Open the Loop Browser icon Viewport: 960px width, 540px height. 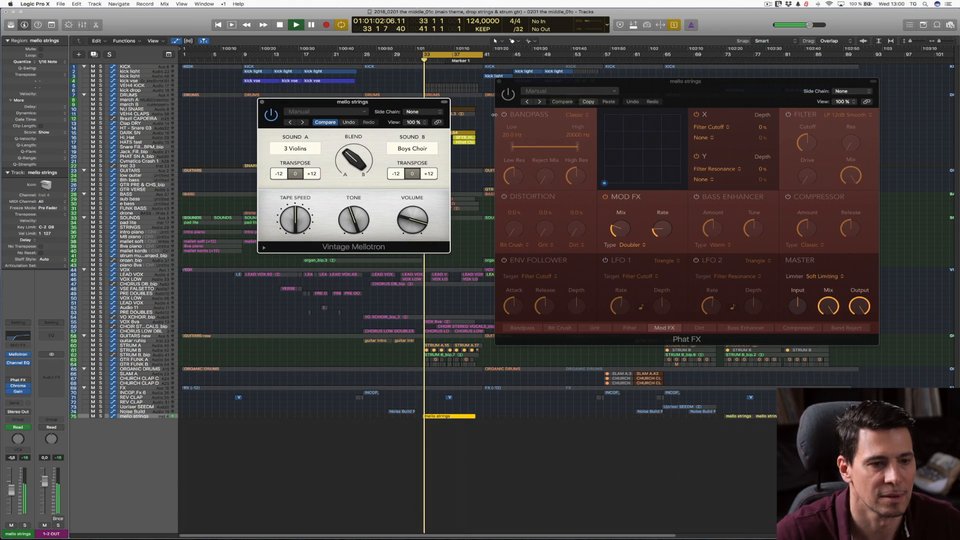(x=937, y=25)
